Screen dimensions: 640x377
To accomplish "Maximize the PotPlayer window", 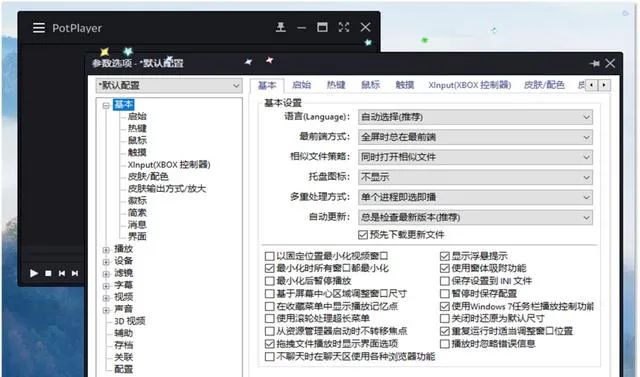I will pyautogui.click(x=322, y=27).
